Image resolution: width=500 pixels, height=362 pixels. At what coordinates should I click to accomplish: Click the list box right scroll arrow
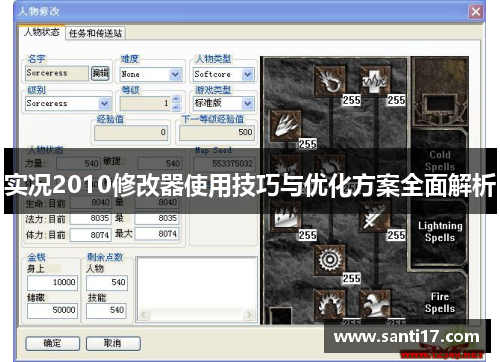[x=249, y=315]
